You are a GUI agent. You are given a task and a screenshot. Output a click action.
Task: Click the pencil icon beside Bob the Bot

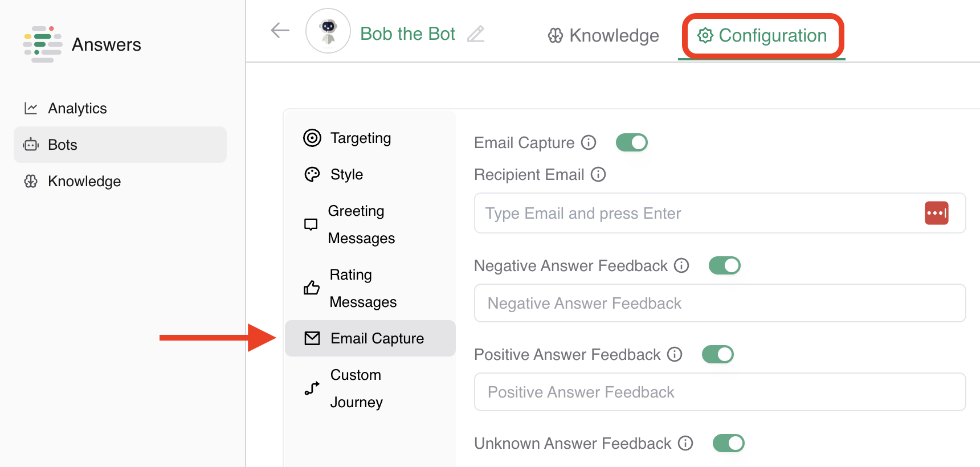[x=476, y=34]
